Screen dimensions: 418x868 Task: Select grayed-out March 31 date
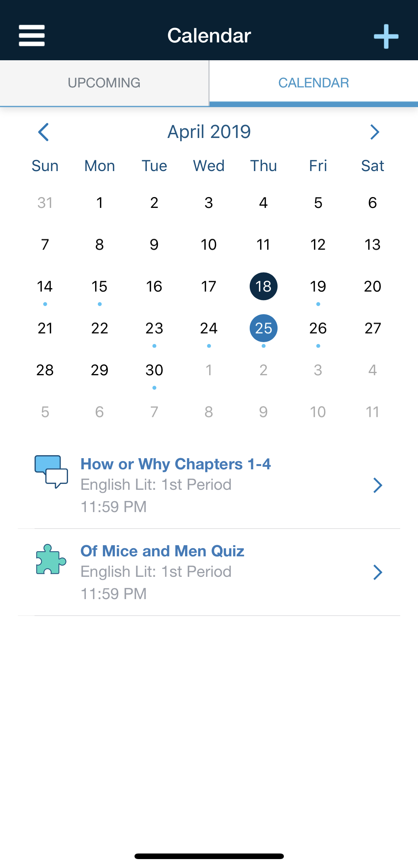click(45, 203)
